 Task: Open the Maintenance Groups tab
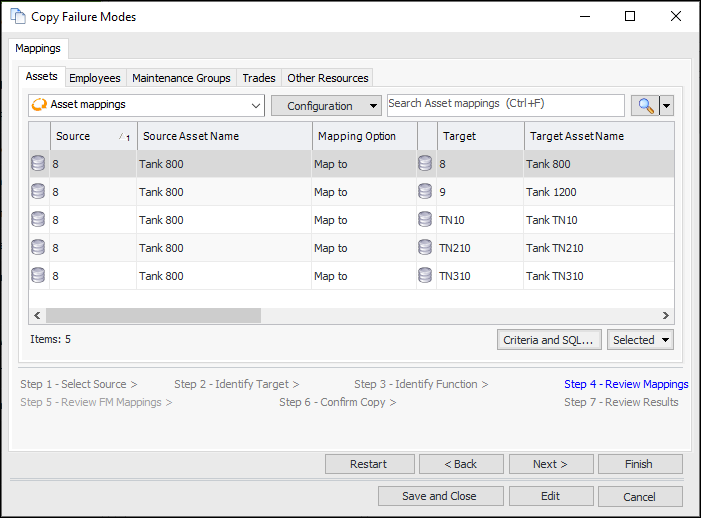pos(181,78)
